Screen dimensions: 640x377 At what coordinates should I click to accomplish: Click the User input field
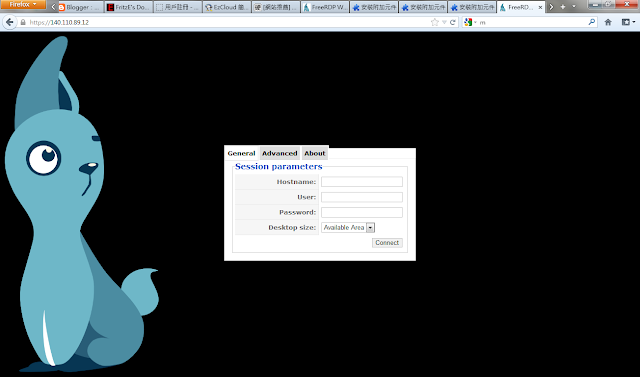tap(362, 197)
